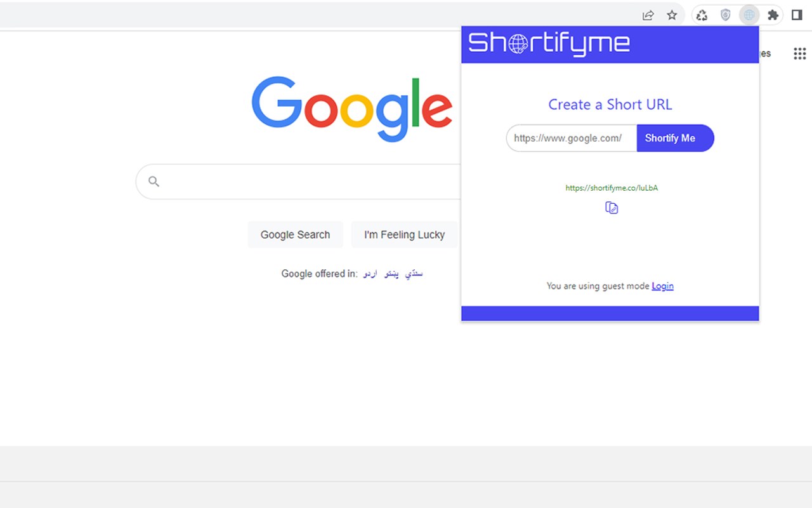Open the Google apps grid

pos(799,53)
